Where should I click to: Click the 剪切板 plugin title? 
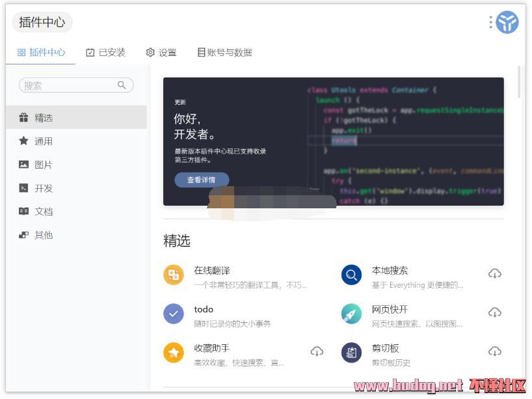coord(386,348)
